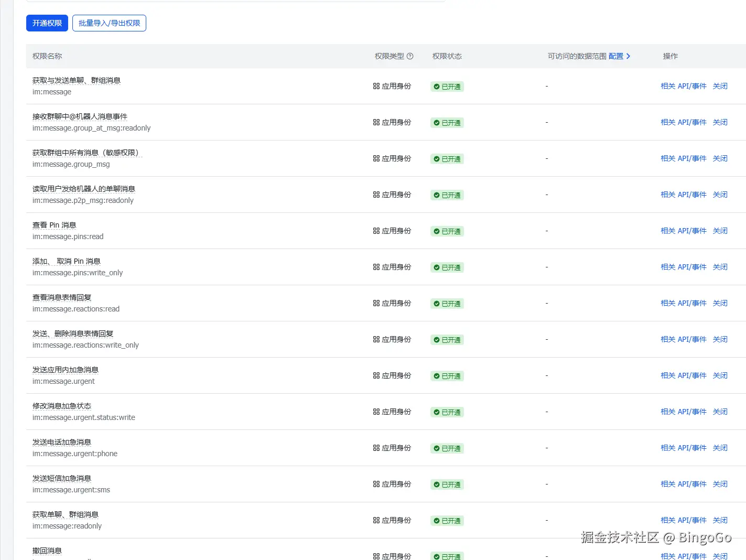Click the 应用身份 icon for 发送短信加急消息
The image size is (746, 560).
(x=376, y=484)
